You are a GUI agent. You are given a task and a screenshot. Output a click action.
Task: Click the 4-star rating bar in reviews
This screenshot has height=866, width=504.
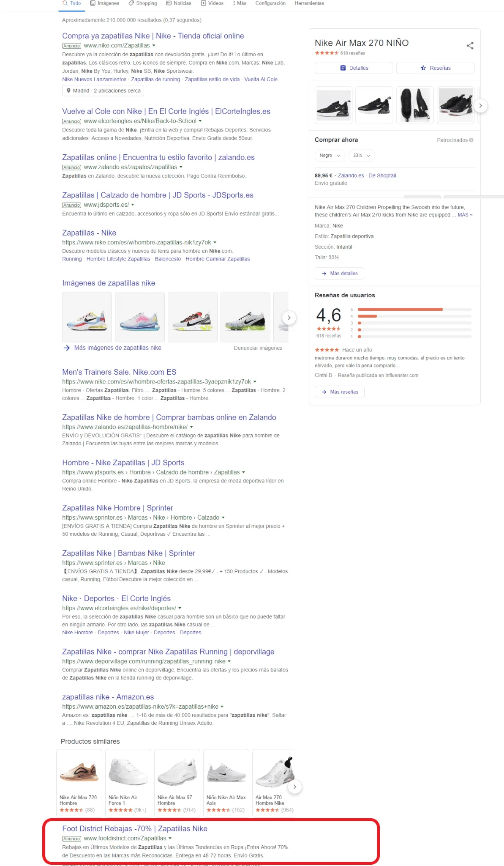[x=414, y=316]
